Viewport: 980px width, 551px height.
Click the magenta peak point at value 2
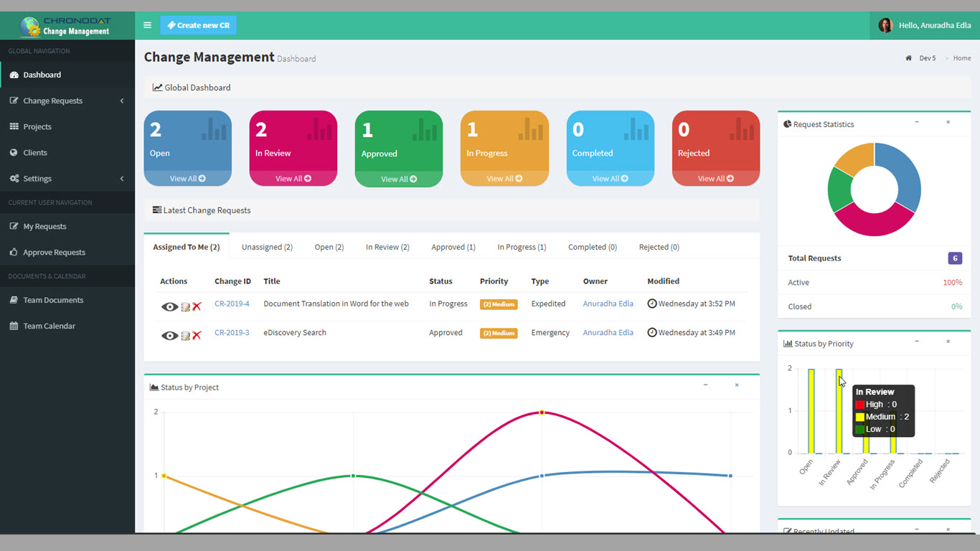(x=542, y=413)
